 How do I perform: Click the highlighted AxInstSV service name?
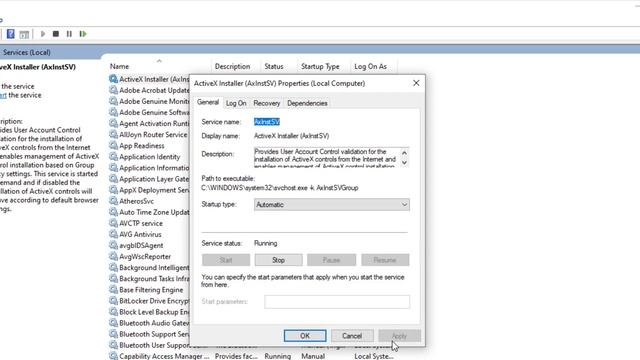[267, 122]
